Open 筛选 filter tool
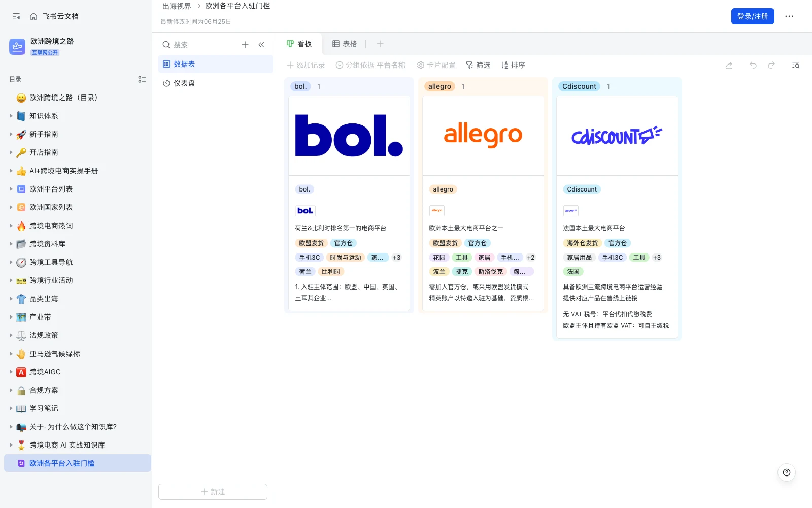812x508 pixels. pos(478,65)
